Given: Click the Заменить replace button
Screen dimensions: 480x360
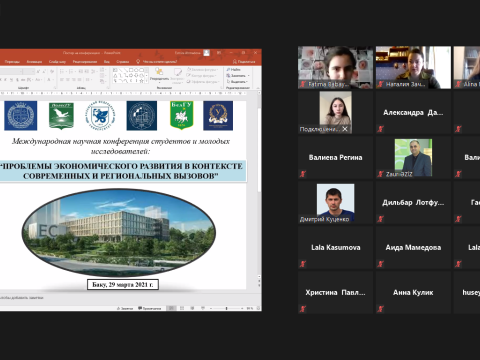Looking at the screenshot, I should 238,76.
